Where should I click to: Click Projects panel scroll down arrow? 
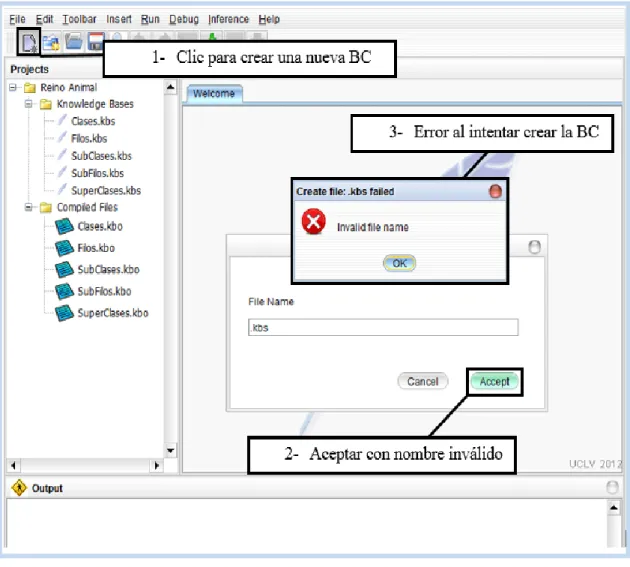click(x=170, y=450)
